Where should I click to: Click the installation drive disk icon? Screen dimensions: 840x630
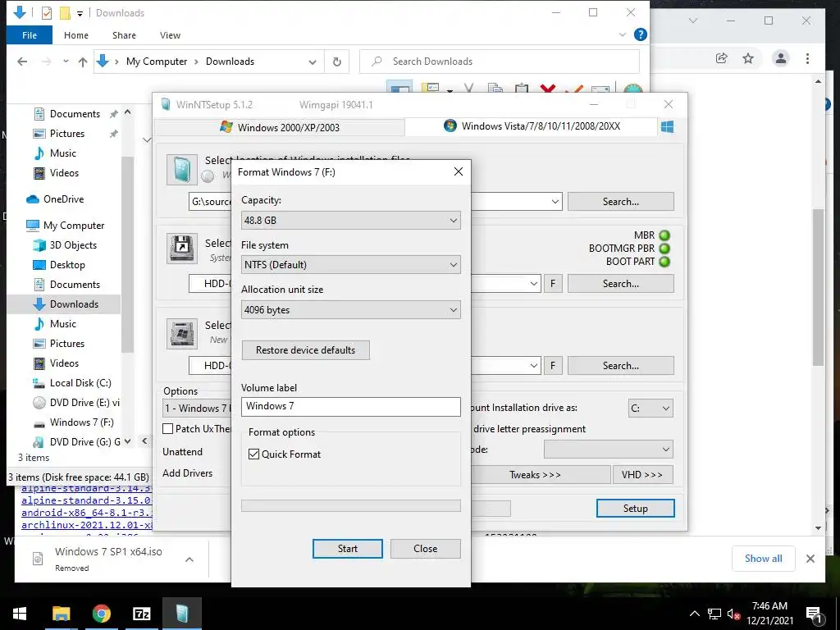(182, 334)
